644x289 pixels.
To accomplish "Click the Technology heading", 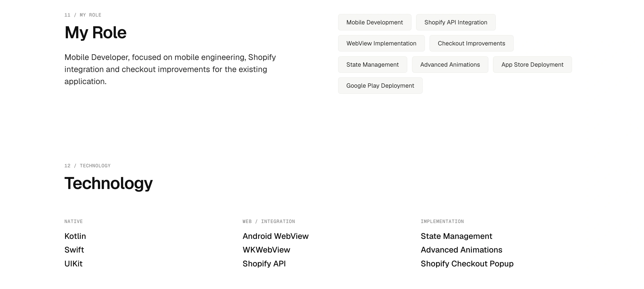I will [108, 183].
